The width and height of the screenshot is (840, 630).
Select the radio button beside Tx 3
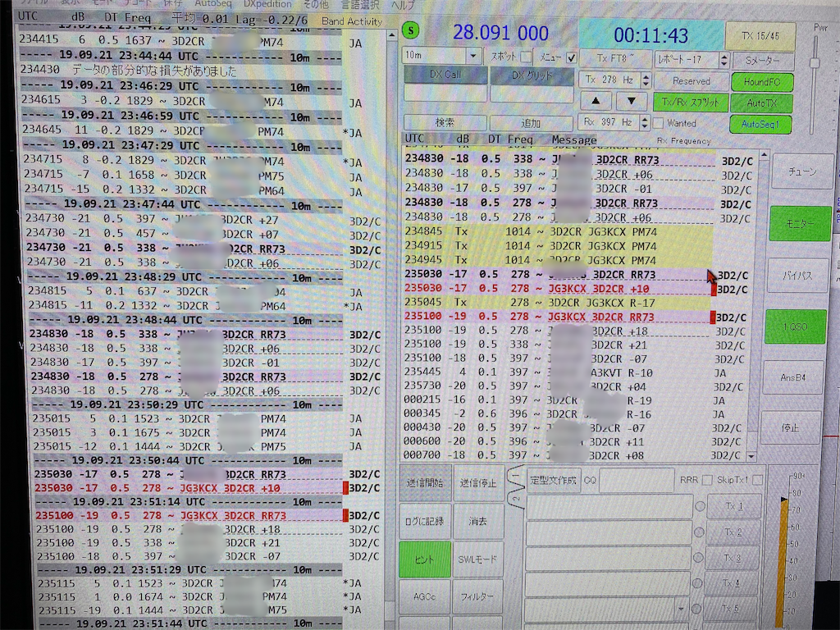pyautogui.click(x=698, y=558)
